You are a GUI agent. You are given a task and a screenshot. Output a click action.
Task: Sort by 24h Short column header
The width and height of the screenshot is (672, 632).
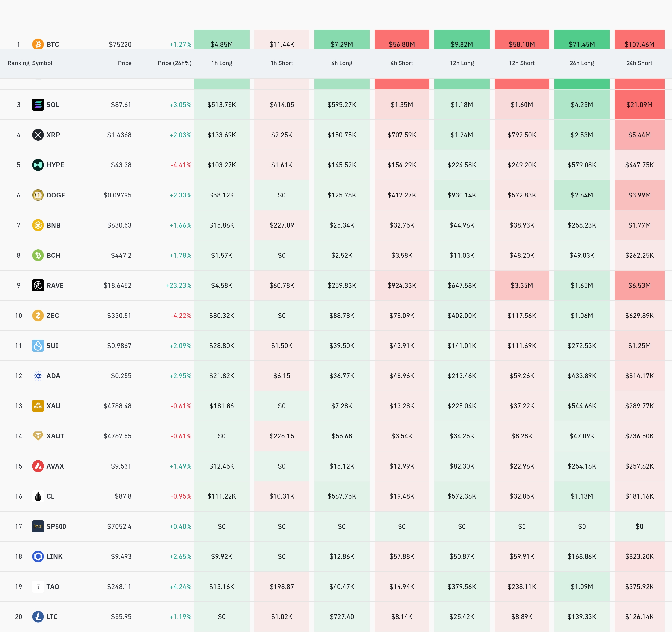tap(639, 63)
